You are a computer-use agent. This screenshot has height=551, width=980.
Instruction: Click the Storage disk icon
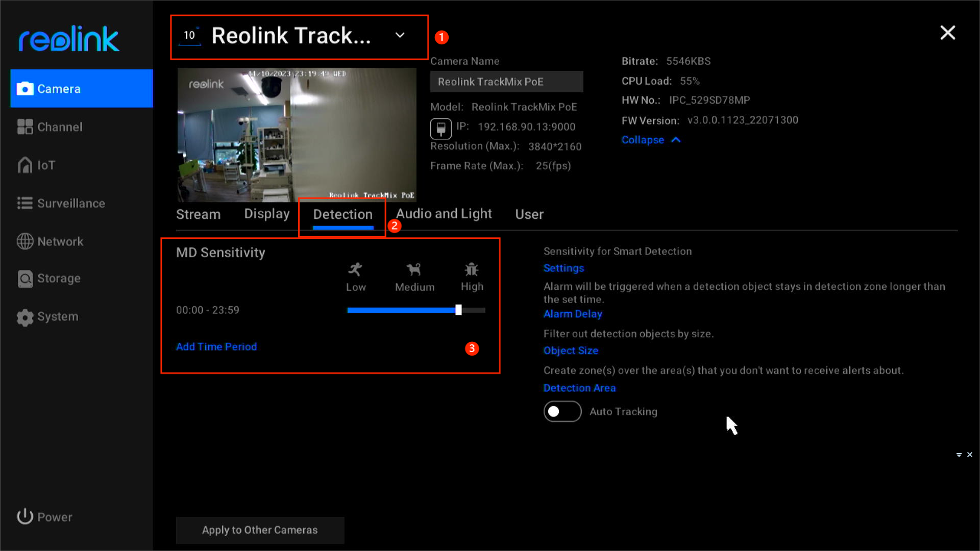coord(24,279)
